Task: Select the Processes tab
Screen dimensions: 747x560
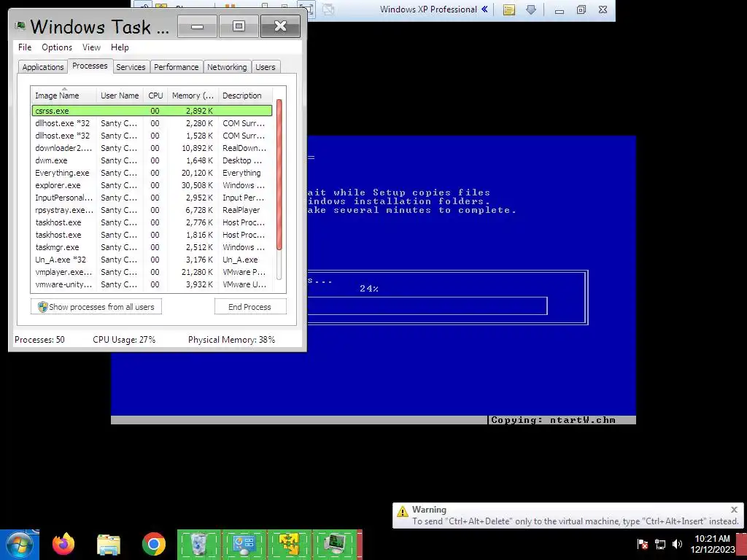Action: (90, 66)
